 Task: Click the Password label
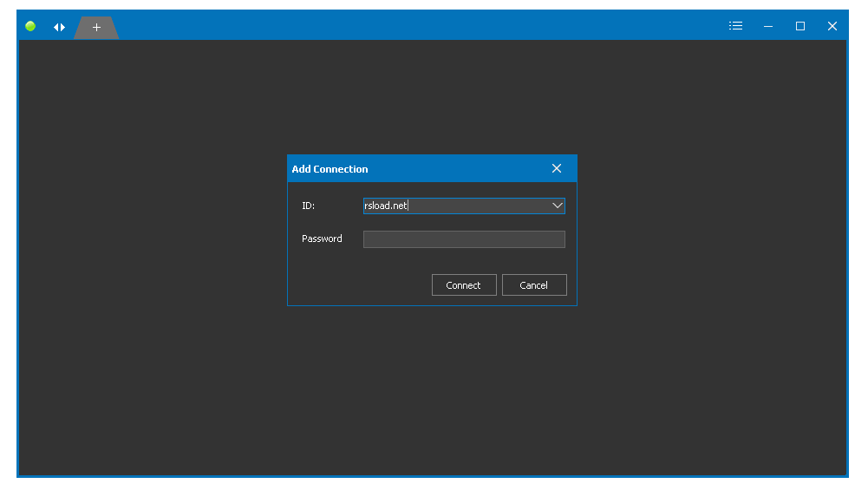pyautogui.click(x=322, y=238)
